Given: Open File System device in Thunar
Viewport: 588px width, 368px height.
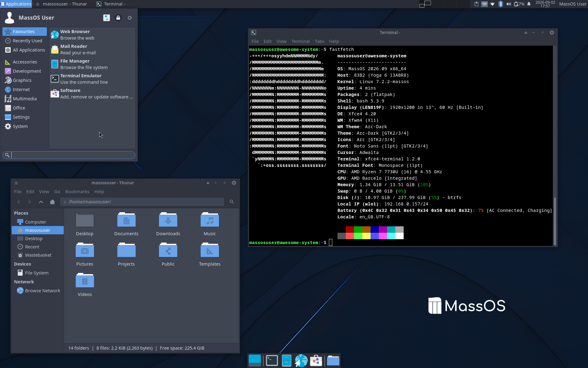Looking at the screenshot, I should click(38, 273).
